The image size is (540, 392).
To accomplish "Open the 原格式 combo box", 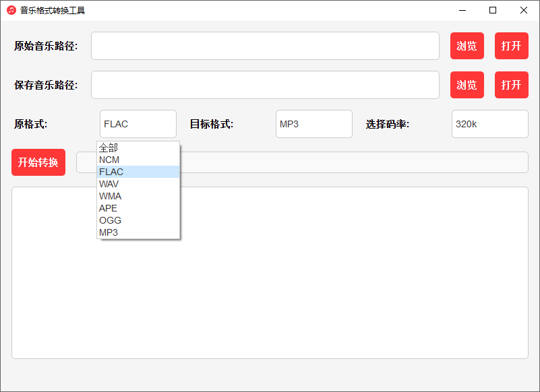I will [138, 124].
